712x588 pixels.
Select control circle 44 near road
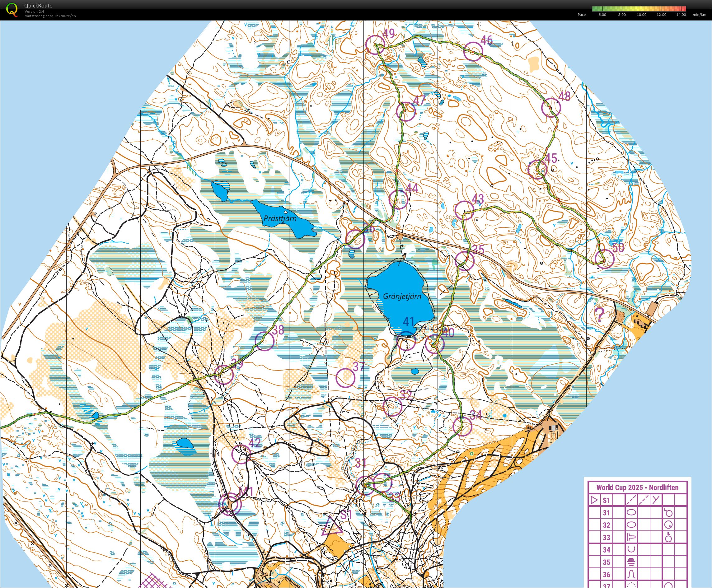(398, 199)
